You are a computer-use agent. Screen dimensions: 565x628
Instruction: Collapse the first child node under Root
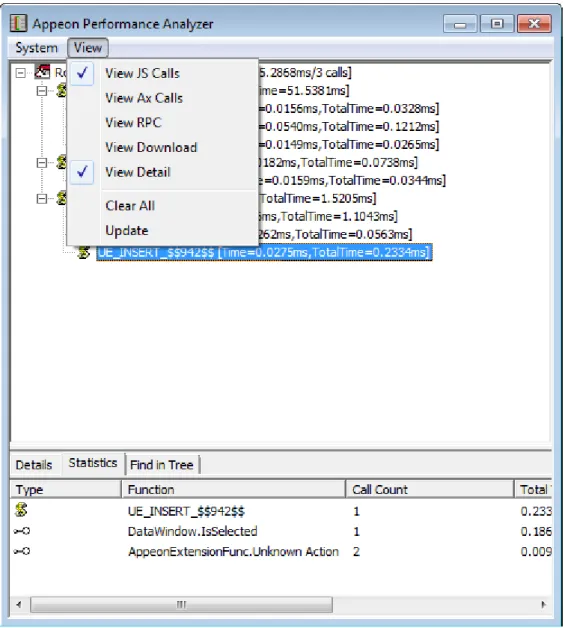click(42, 91)
